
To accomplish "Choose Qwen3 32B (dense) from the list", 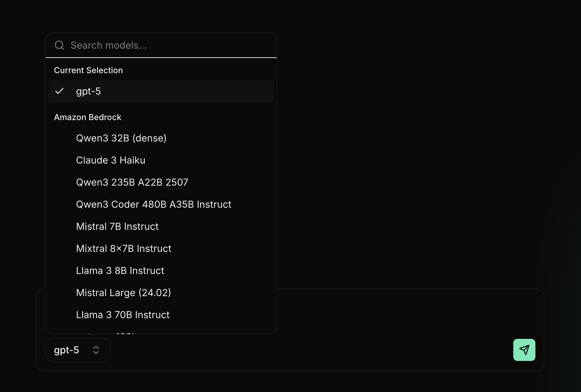I will click(121, 138).
